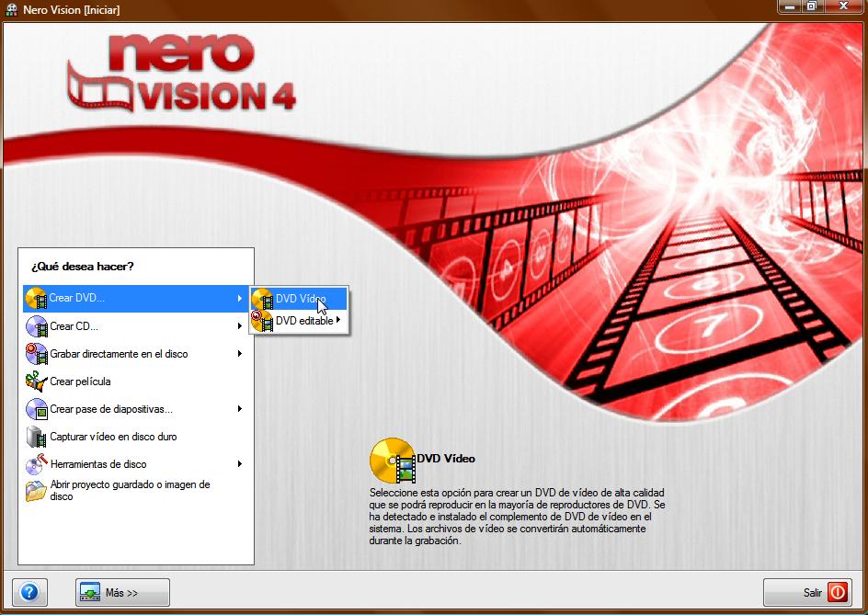Click the Salir button label

pyautogui.click(x=813, y=593)
